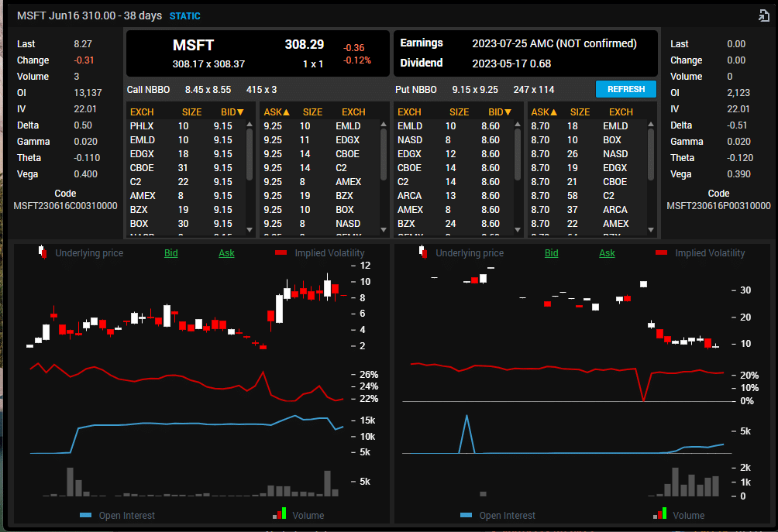Click the REFRESH button
Image resolution: width=778 pixels, height=532 pixels.
click(626, 89)
